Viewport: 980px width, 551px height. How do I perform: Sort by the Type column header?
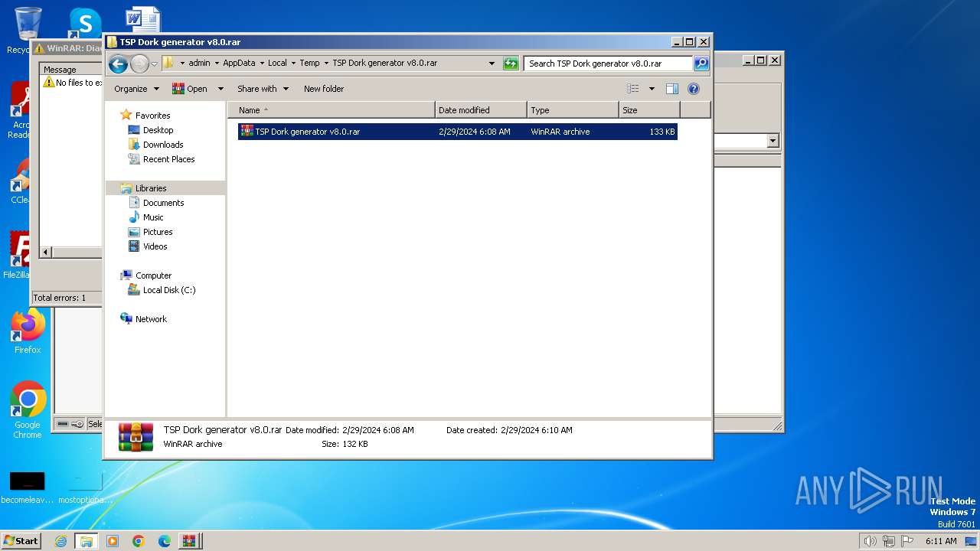[573, 110]
